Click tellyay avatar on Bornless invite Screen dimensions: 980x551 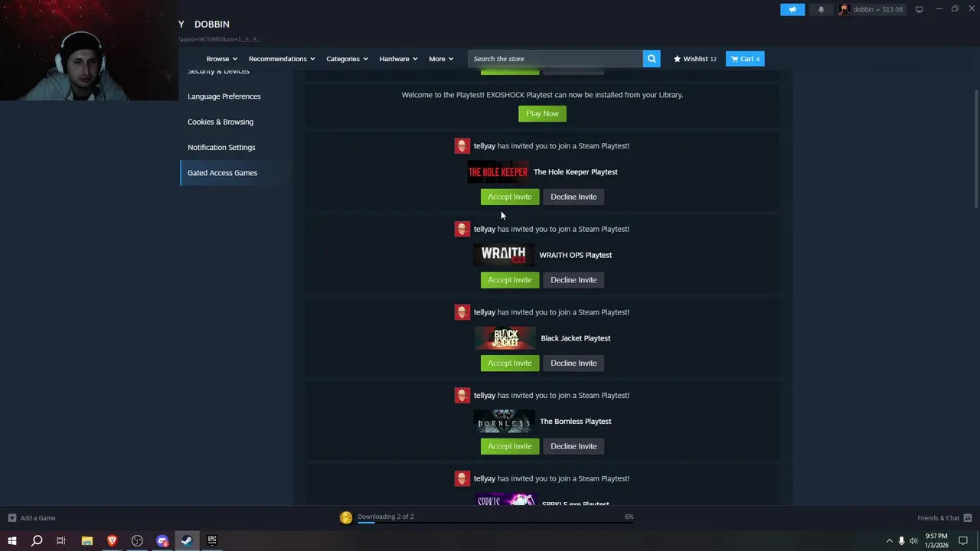coord(462,396)
